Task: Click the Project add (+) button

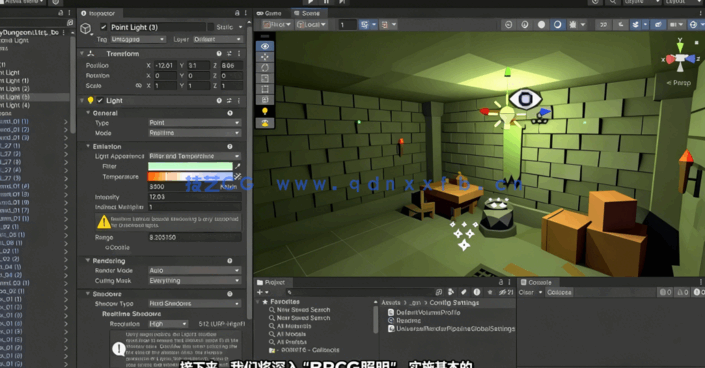Action: click(x=260, y=292)
